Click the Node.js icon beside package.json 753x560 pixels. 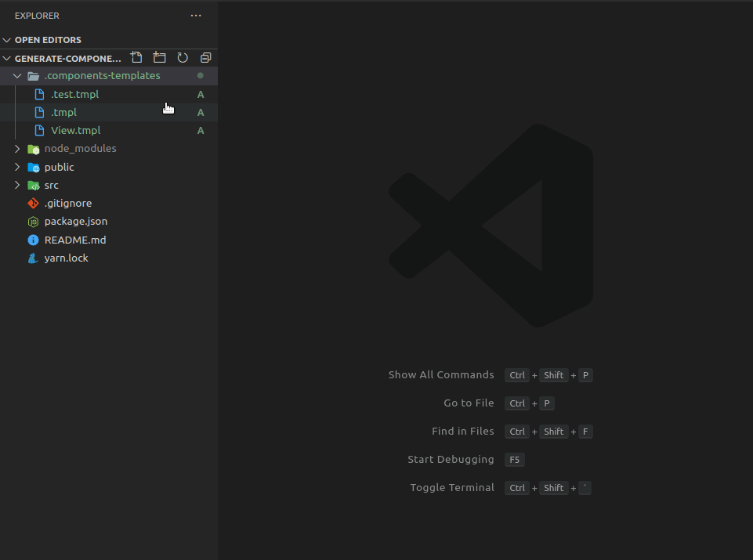coord(33,222)
